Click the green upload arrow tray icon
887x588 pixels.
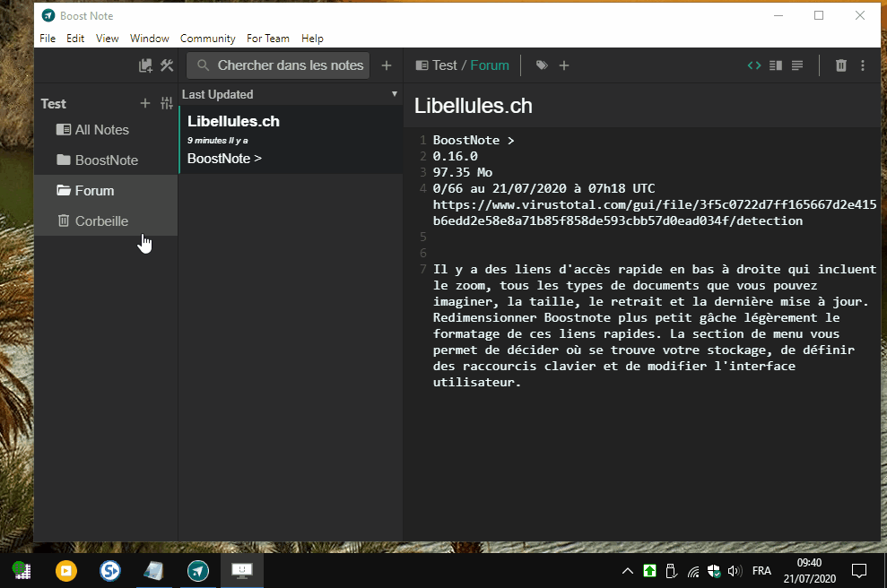[x=649, y=571]
